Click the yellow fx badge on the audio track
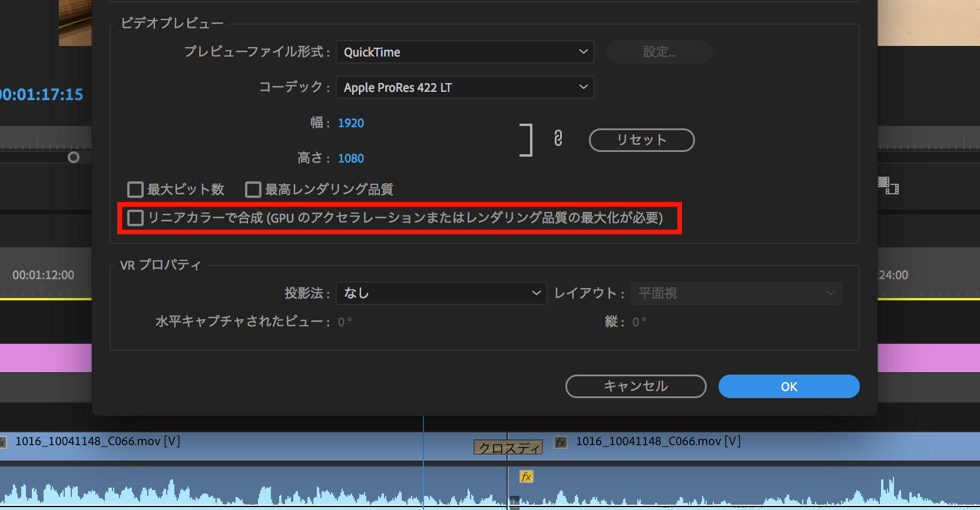Viewport: 980px width, 510px height. tap(526, 476)
